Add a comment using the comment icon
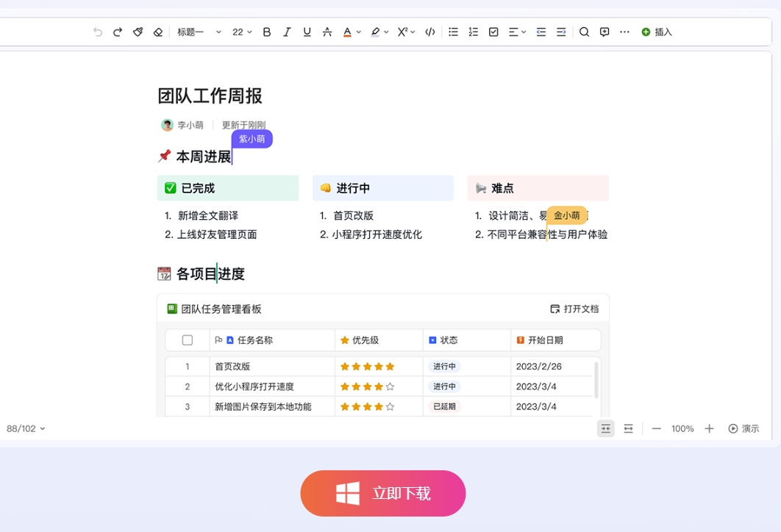 click(604, 32)
